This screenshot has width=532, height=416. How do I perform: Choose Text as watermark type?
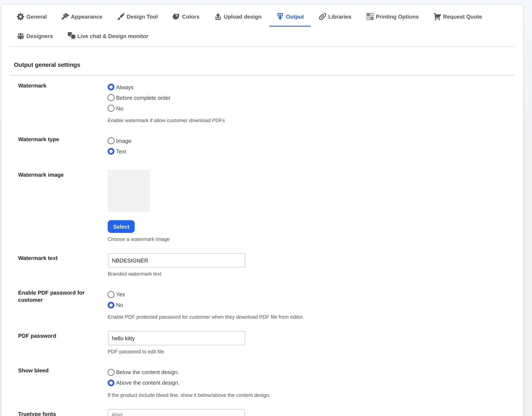pyautogui.click(x=111, y=151)
